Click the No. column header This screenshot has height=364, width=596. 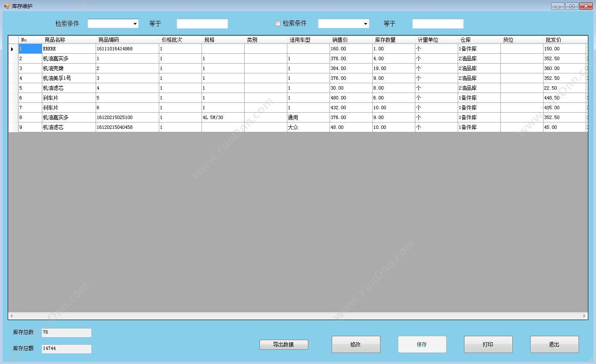pyautogui.click(x=30, y=40)
